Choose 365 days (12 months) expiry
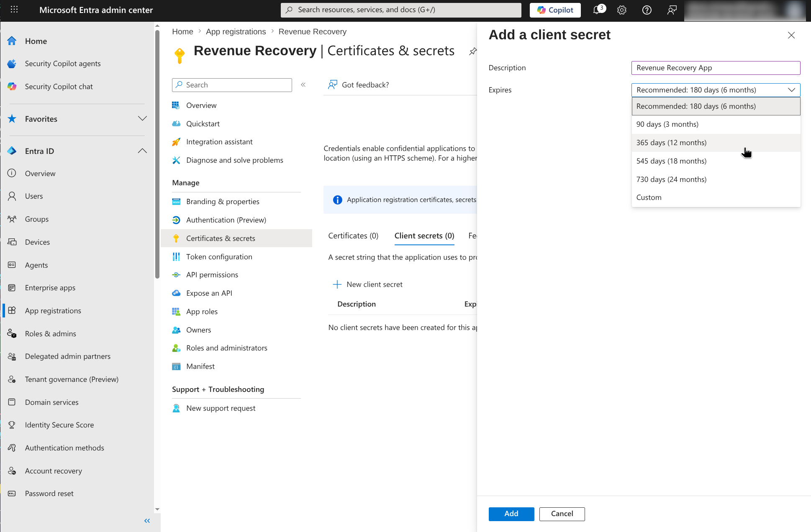This screenshot has height=532, width=811. [x=716, y=143]
